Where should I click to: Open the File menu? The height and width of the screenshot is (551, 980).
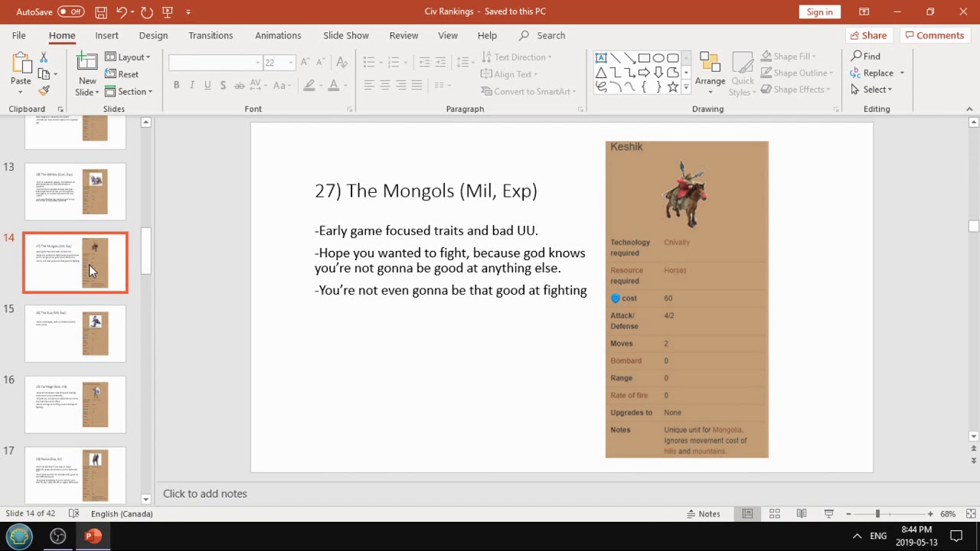coord(19,35)
